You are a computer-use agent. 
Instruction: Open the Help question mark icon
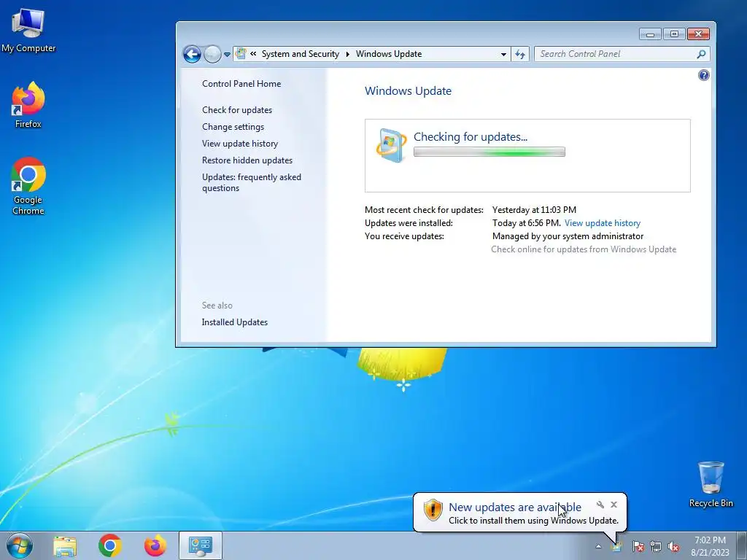(x=704, y=75)
